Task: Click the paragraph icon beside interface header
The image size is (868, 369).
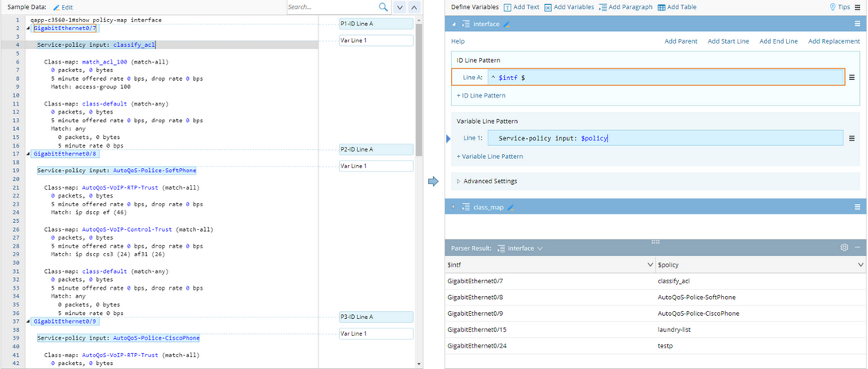Action: (466, 24)
